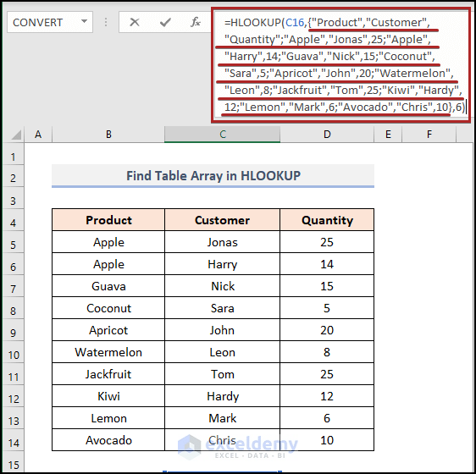Viewport: 476px width, 474px height.
Task: Select row 3 header
Action: [14, 198]
